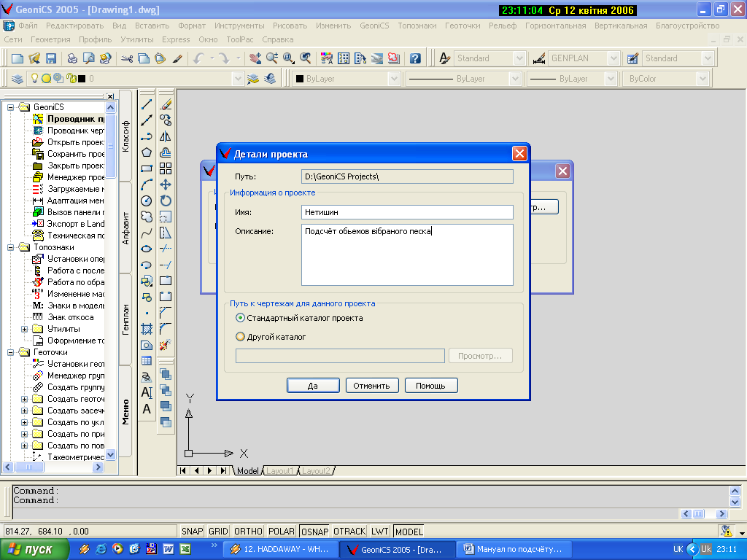
Task: Select the Rectangle draw tool
Action: coord(147,168)
